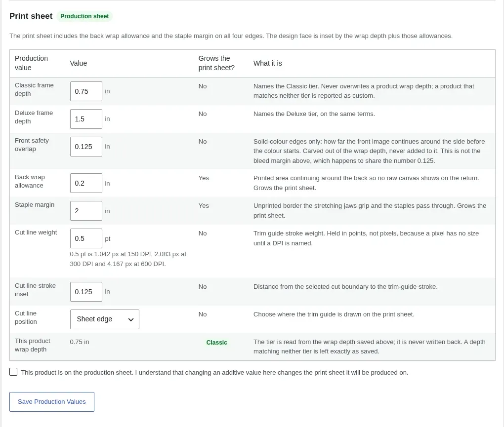Click the 'Grows the print sheet?' column header

click(216, 63)
